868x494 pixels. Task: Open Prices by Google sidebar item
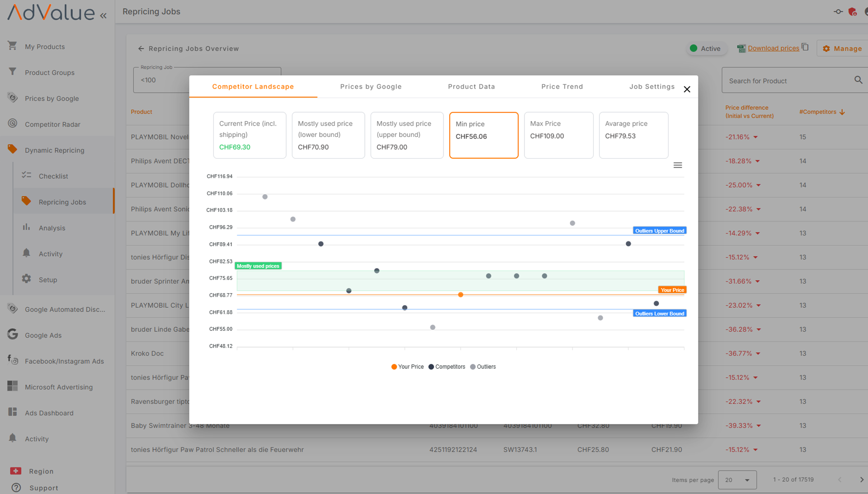point(52,99)
